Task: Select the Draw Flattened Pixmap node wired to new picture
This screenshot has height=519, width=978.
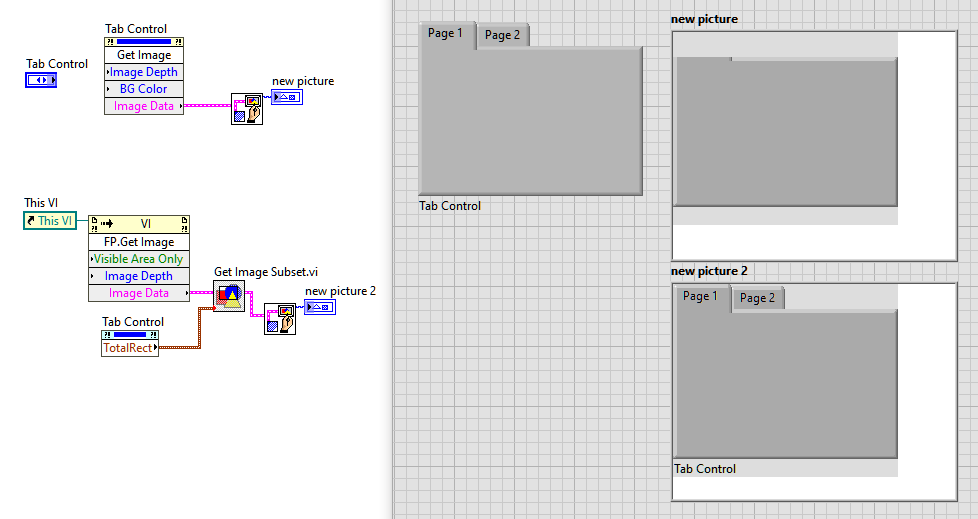Action: click(x=247, y=109)
